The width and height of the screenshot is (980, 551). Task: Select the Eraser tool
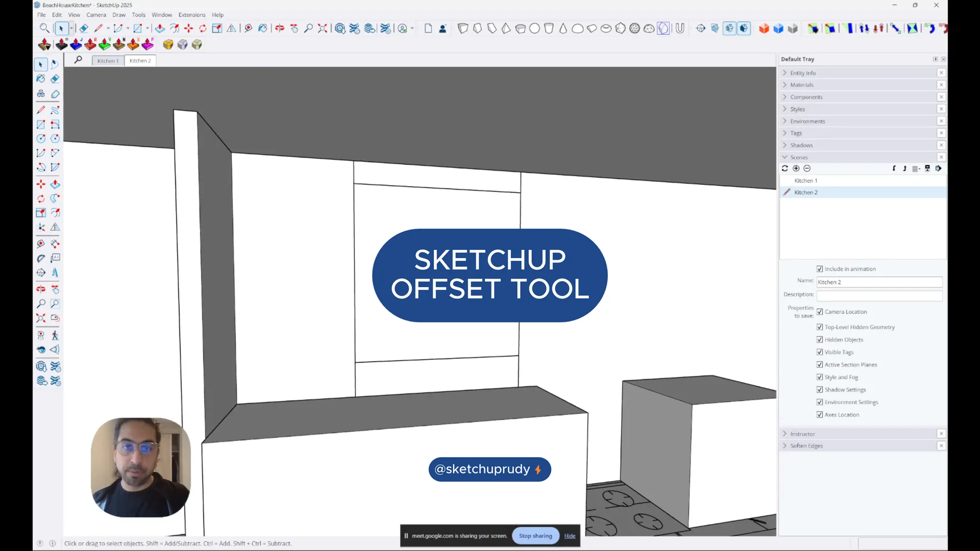point(55,79)
